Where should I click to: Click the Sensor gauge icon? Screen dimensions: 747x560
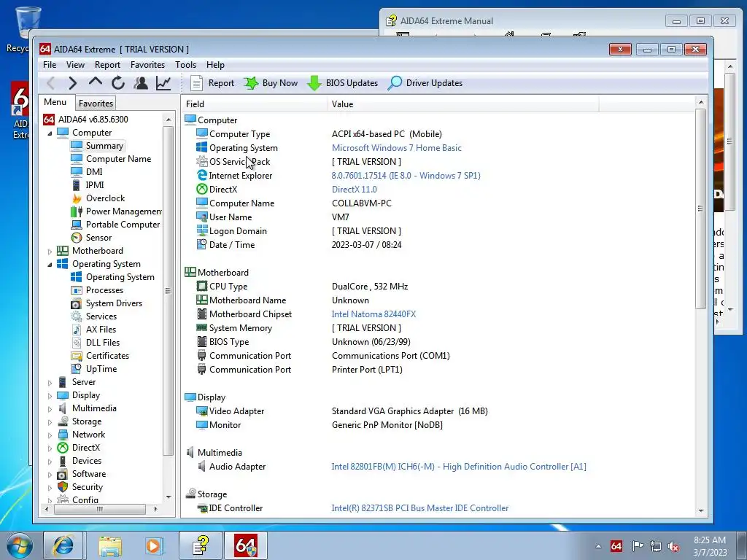76,238
